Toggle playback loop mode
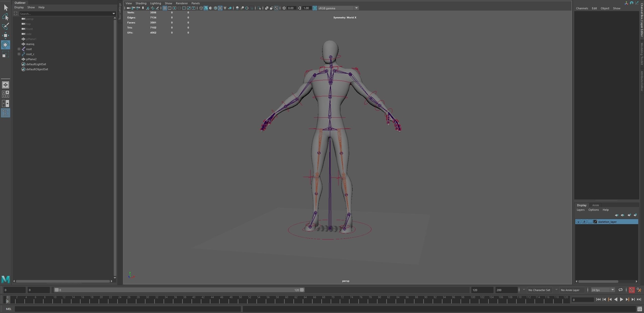The image size is (644, 313). coord(621,290)
